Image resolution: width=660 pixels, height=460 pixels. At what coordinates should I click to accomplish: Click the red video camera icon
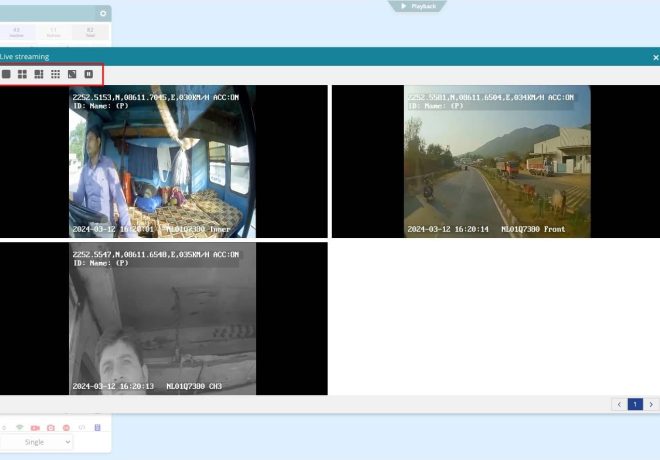35,427
